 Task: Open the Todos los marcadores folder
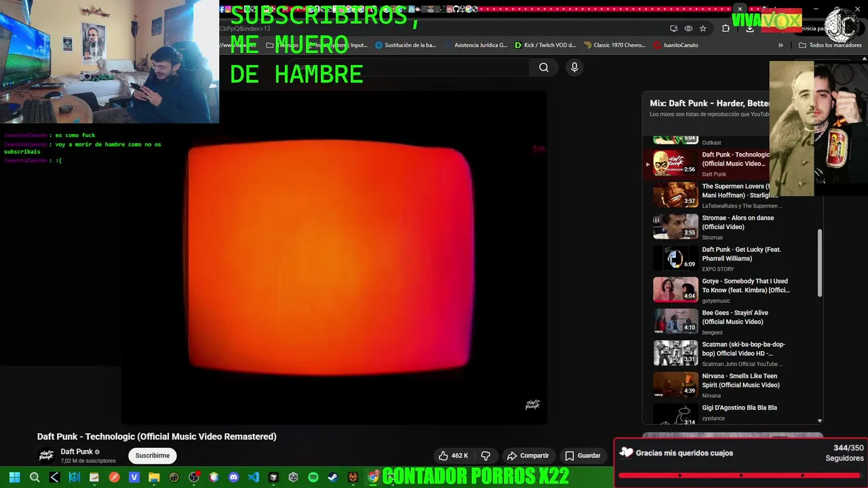(x=830, y=45)
